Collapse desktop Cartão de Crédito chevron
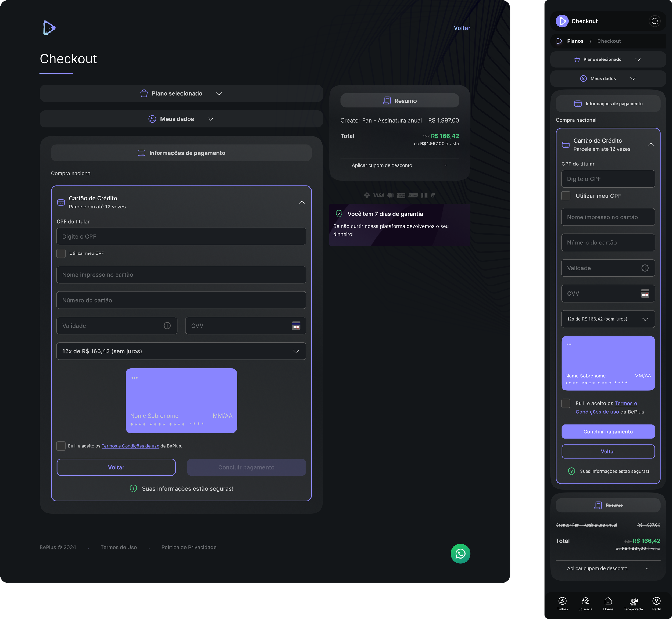Screen dimensions: 672x619 pos(302,202)
